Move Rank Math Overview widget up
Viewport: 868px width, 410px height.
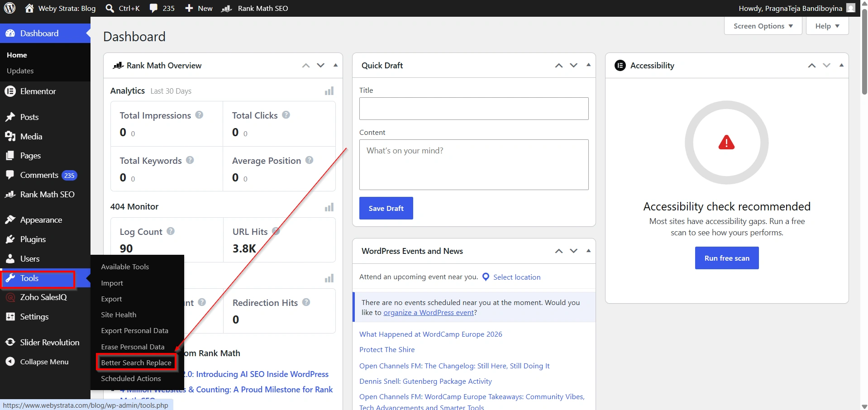pos(306,65)
